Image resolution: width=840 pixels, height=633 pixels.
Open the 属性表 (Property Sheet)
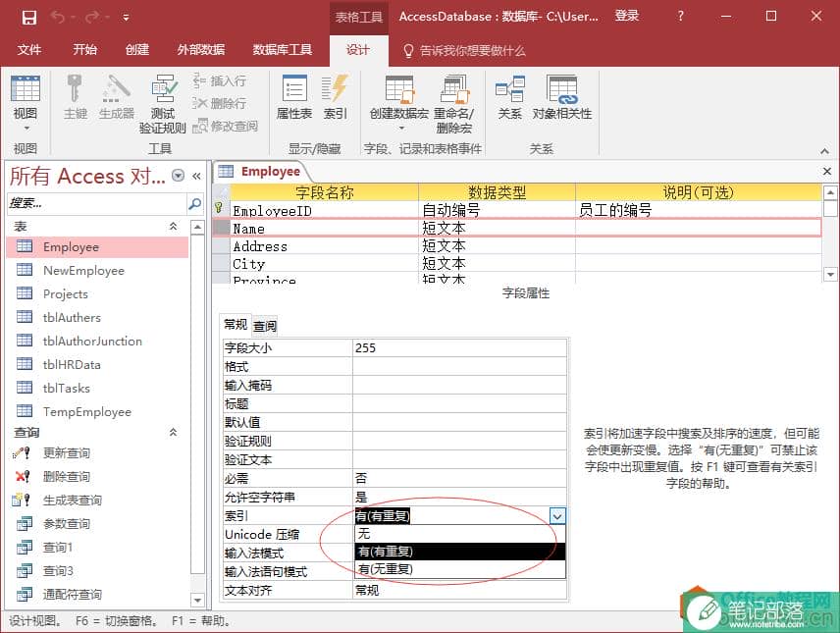coord(294,96)
